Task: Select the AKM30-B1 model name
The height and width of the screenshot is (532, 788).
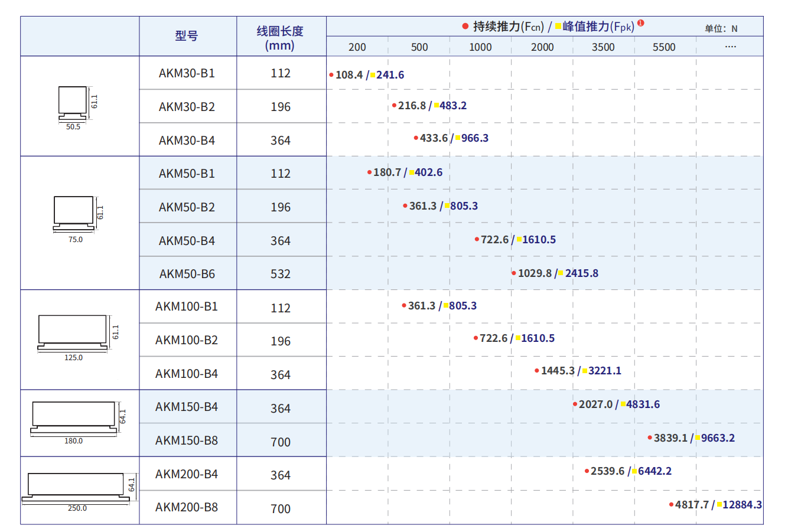Action: click(x=187, y=73)
